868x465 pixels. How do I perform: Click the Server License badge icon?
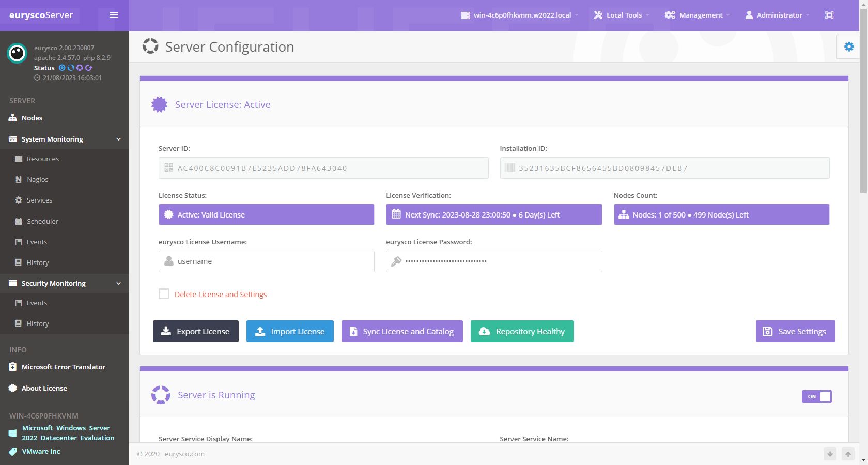pos(160,104)
